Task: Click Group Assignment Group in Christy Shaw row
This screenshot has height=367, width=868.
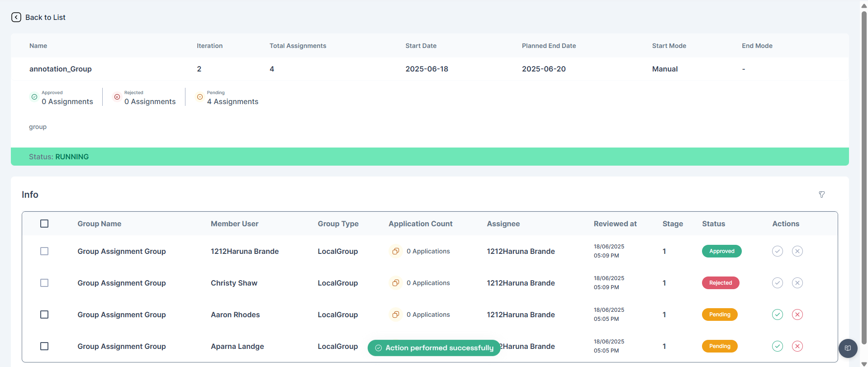Action: 121,283
